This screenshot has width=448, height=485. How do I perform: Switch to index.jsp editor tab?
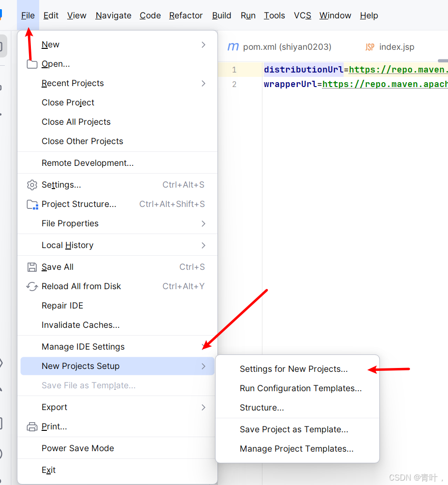[x=390, y=47]
